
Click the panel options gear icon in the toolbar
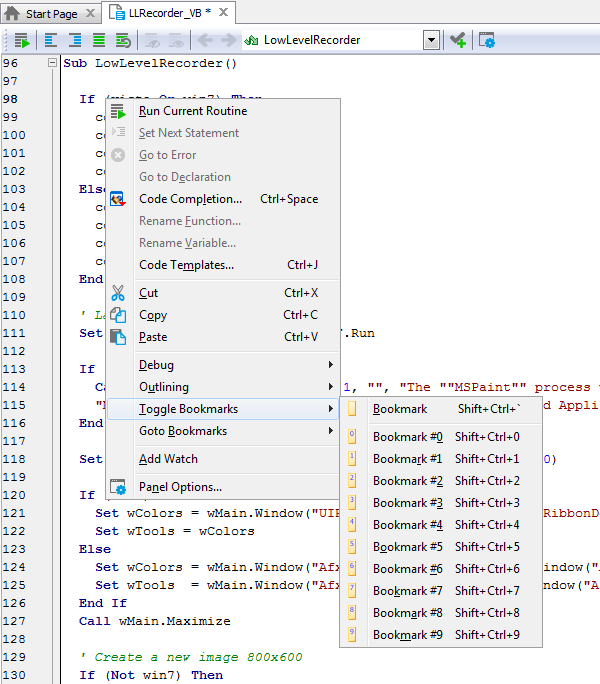pyautogui.click(x=487, y=40)
